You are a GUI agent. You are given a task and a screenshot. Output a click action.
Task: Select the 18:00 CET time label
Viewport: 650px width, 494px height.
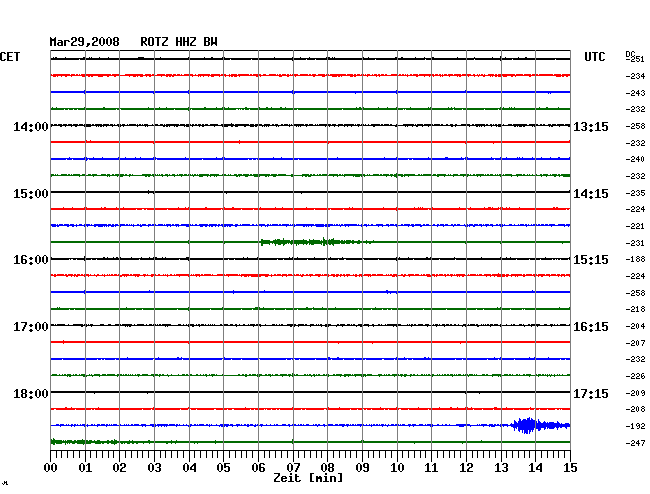pyautogui.click(x=31, y=393)
